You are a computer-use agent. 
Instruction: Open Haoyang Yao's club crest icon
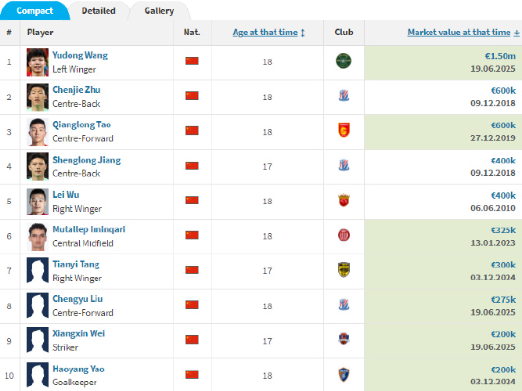[x=344, y=375]
